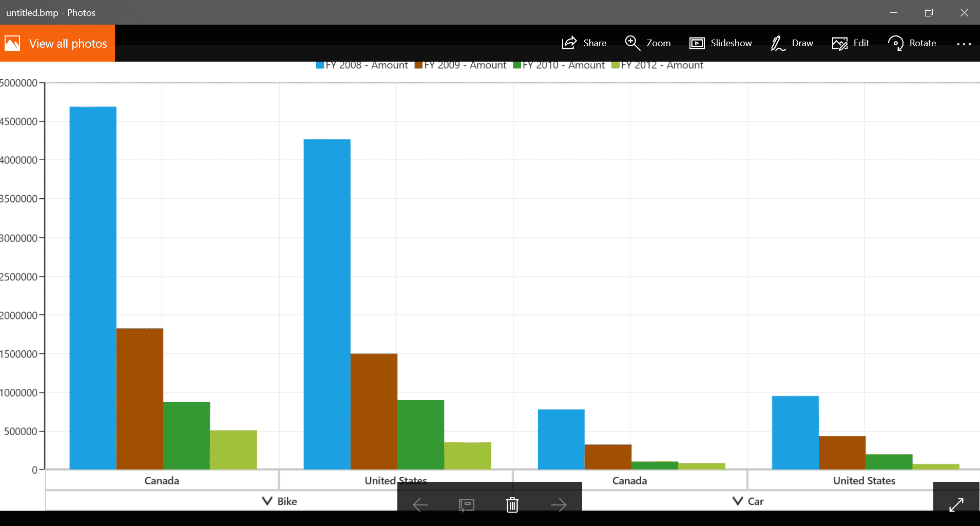Click the FY 2012 - Amount legend label
Image resolution: width=980 pixels, height=526 pixels.
pyautogui.click(x=662, y=65)
